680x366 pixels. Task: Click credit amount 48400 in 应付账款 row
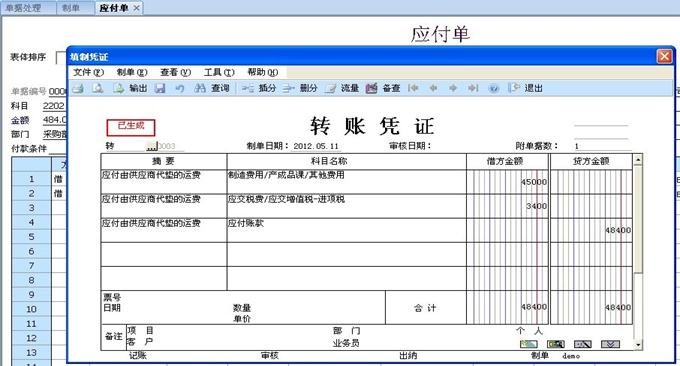pos(591,230)
